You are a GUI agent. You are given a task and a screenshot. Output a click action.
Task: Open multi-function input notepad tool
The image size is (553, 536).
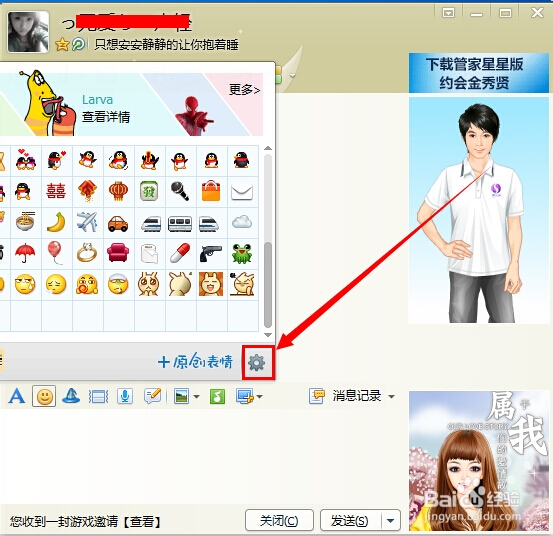click(152, 396)
